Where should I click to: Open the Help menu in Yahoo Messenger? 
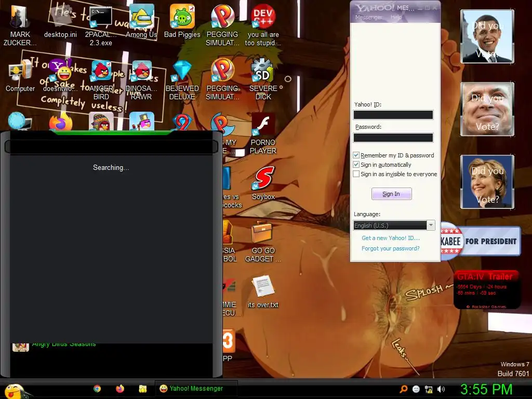click(x=395, y=17)
